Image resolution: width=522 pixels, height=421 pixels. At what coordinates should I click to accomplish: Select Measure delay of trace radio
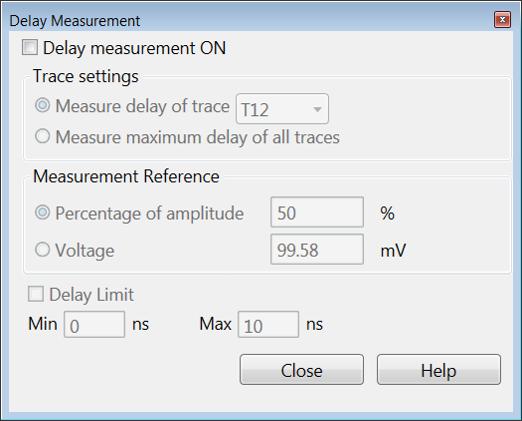pyautogui.click(x=43, y=105)
